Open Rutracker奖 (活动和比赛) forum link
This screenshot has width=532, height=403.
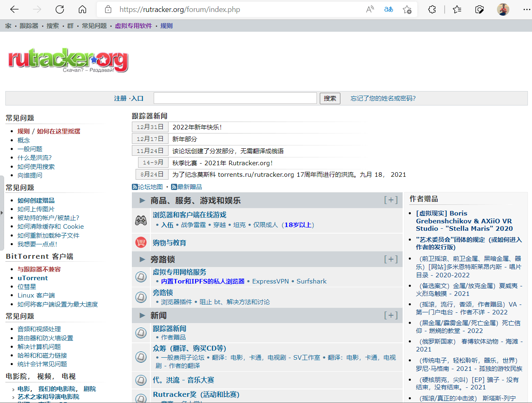tap(196, 394)
